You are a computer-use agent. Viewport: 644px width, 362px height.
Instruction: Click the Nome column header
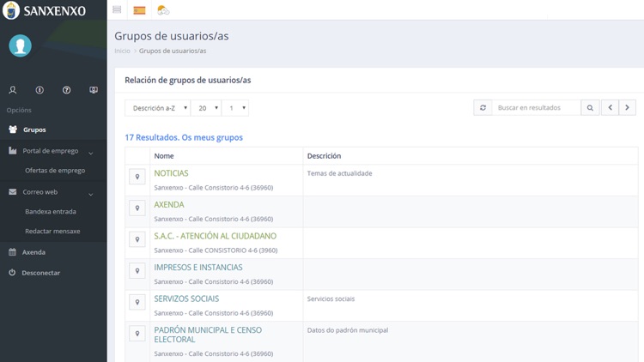pos(164,156)
